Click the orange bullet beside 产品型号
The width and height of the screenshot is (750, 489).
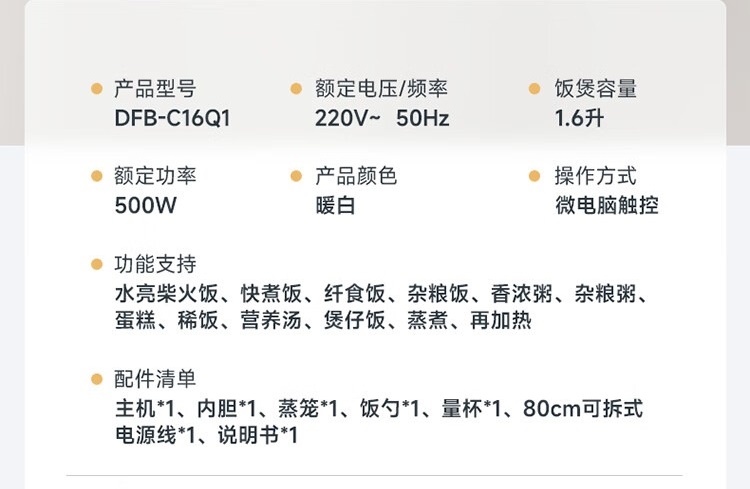pyautogui.click(x=97, y=89)
